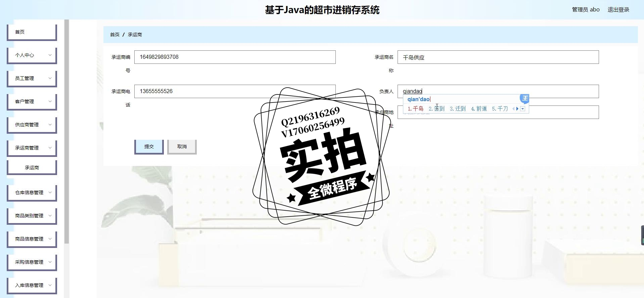
Task: Click the 提交 submit button
Action: pos(149,147)
